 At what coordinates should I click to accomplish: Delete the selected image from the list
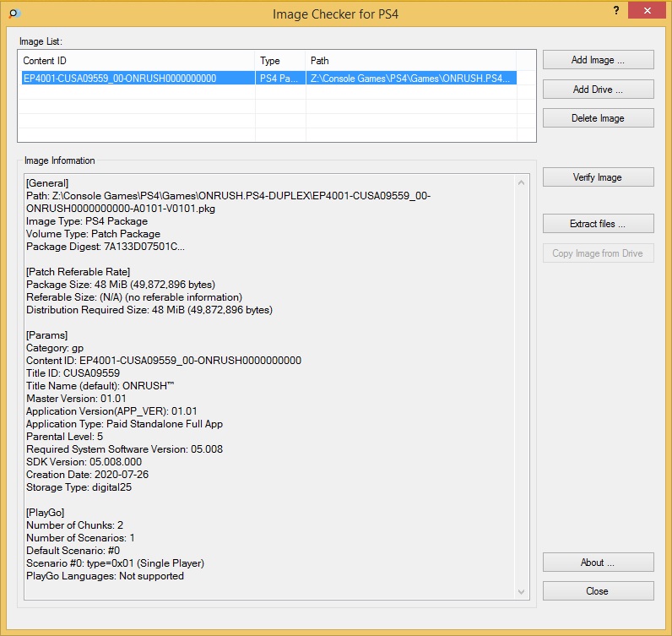click(598, 118)
